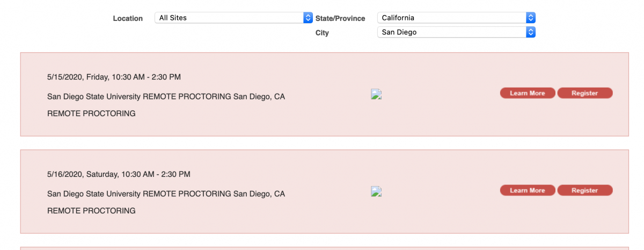This screenshot has height=250, width=644.
Task: Click Learn More for the 5/16/2020 Saturday session
Action: click(x=528, y=190)
